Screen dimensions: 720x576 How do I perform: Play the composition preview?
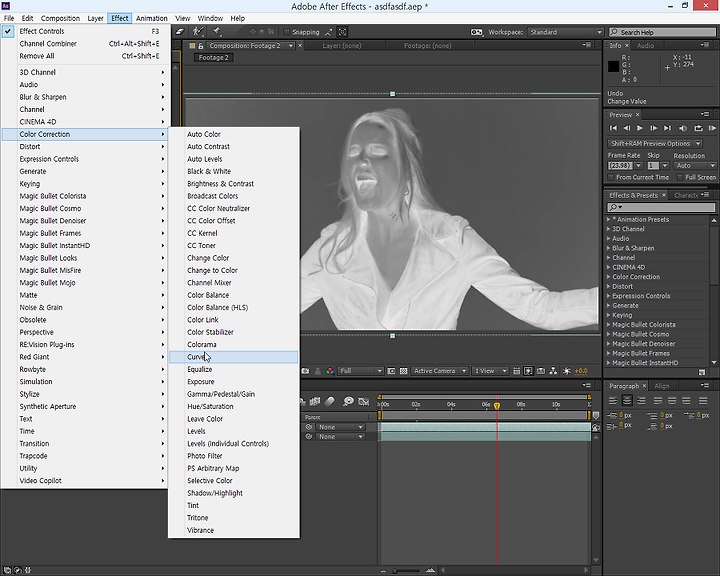pos(640,128)
